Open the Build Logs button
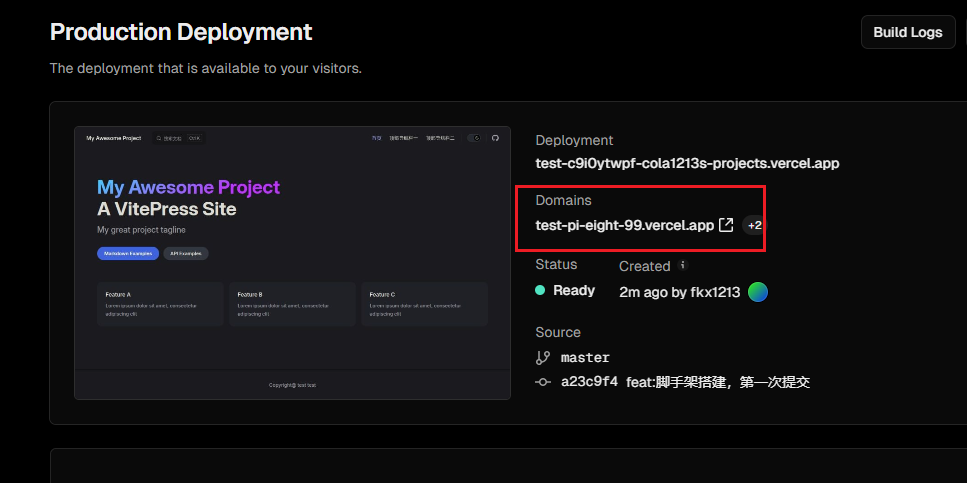This screenshot has width=967, height=483. [x=907, y=32]
